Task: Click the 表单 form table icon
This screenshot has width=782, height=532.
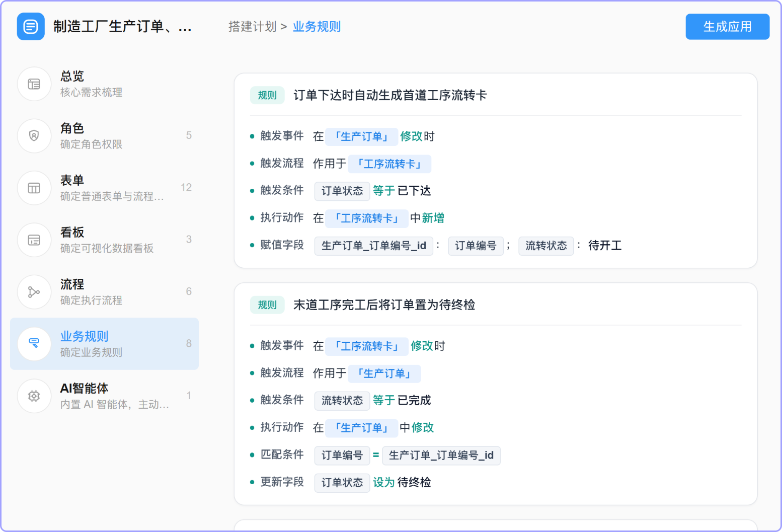Action: pos(34,188)
